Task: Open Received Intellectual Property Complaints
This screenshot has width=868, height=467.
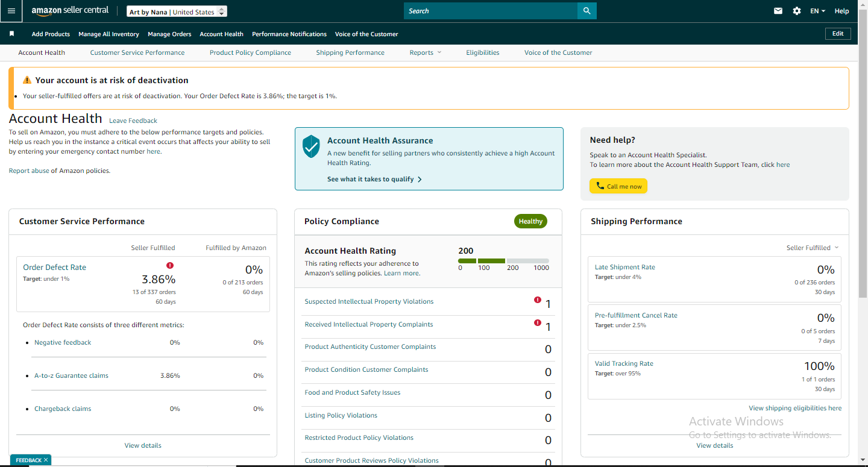Action: coord(369,324)
